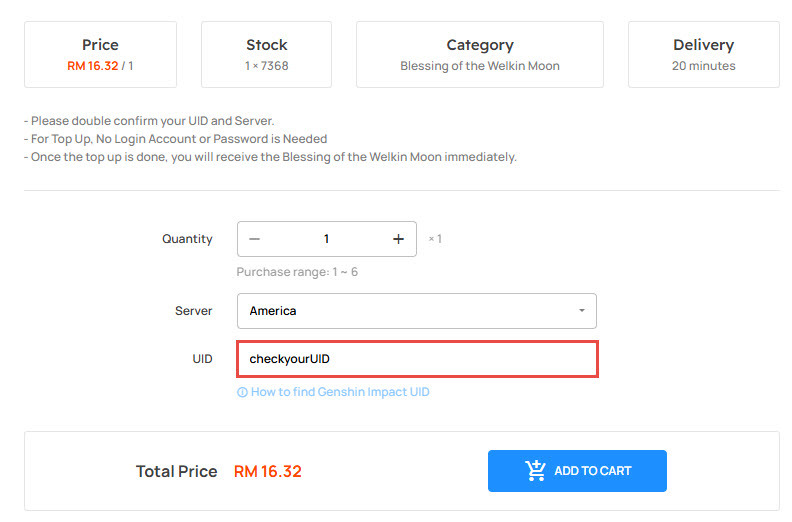Select the Price info card
792x522 pixels.
tap(101, 55)
